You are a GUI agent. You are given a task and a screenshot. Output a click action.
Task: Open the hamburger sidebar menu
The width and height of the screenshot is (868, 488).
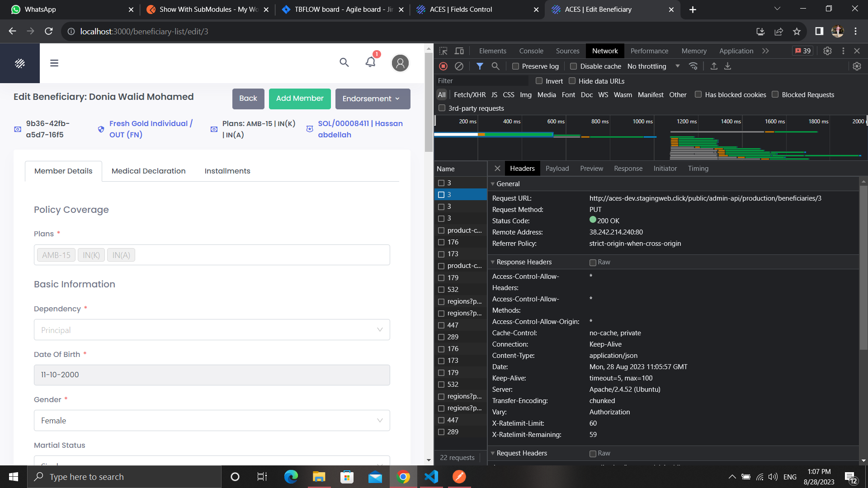[x=54, y=63]
